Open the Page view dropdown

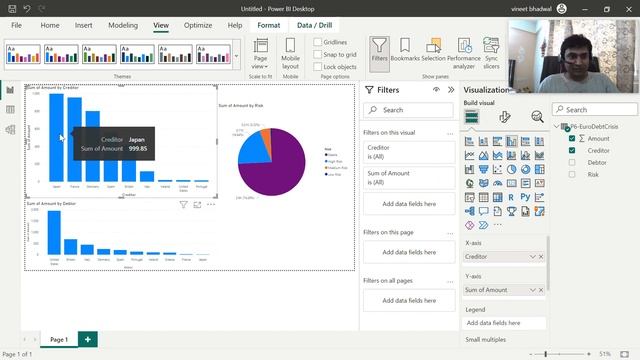coord(260,53)
